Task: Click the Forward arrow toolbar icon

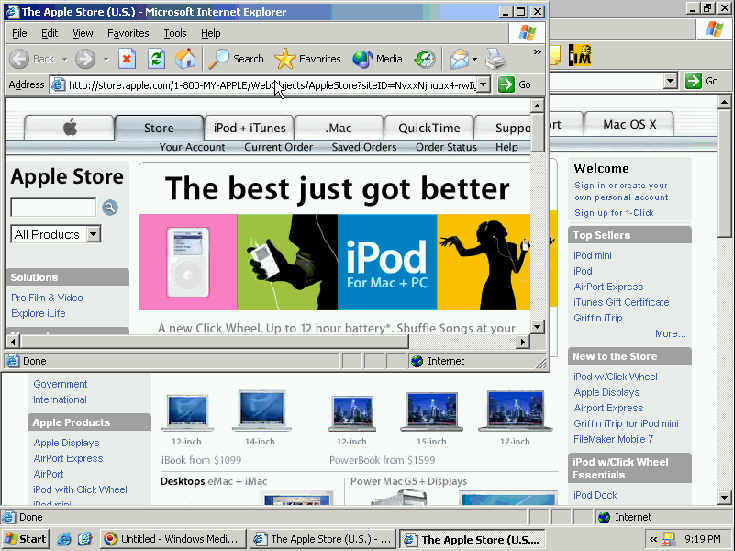Action: click(x=85, y=59)
